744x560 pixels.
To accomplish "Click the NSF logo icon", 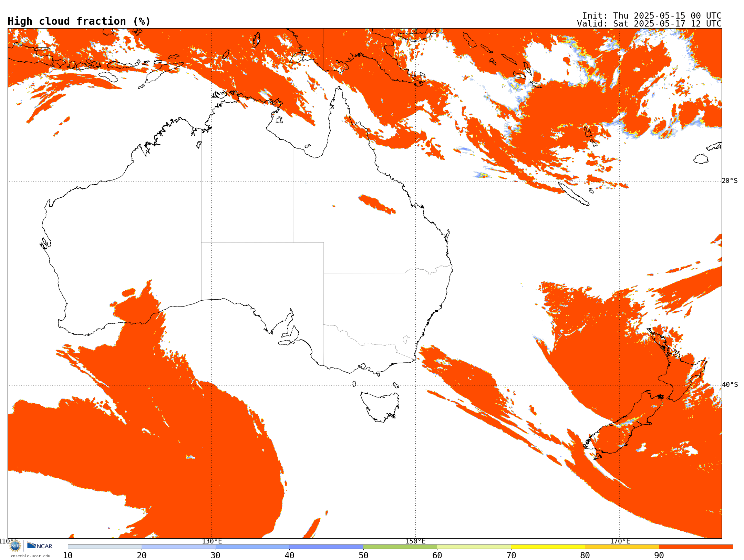I will [15, 546].
